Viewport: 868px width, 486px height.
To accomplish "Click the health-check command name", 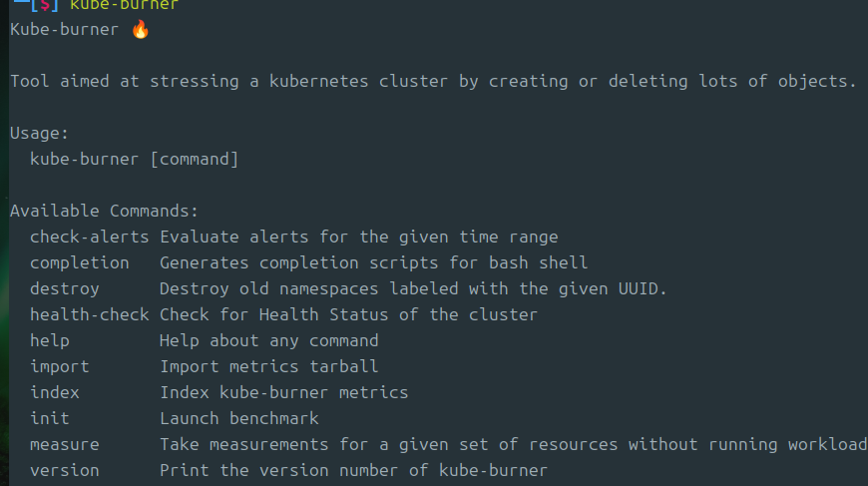I will coord(90,314).
